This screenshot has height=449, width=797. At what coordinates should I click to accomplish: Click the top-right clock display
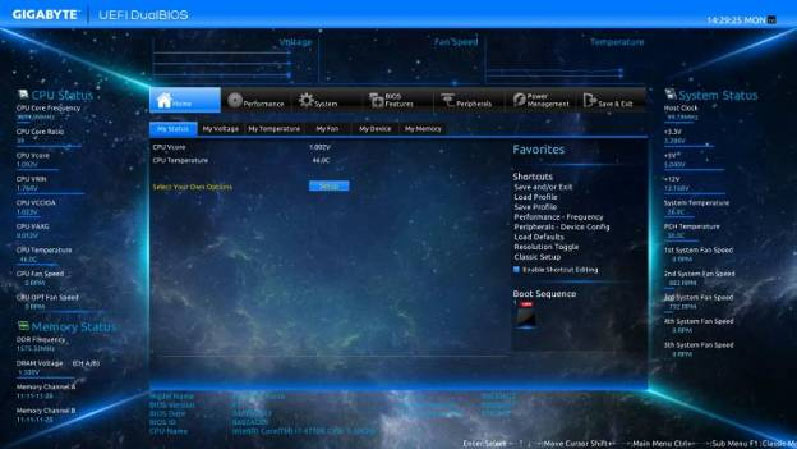click(x=737, y=20)
